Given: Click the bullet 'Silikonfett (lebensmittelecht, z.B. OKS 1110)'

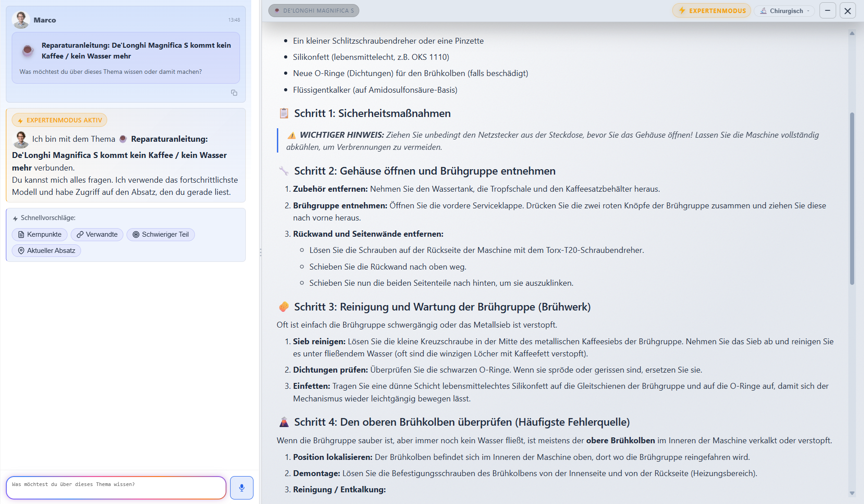Looking at the screenshot, I should (x=371, y=57).
